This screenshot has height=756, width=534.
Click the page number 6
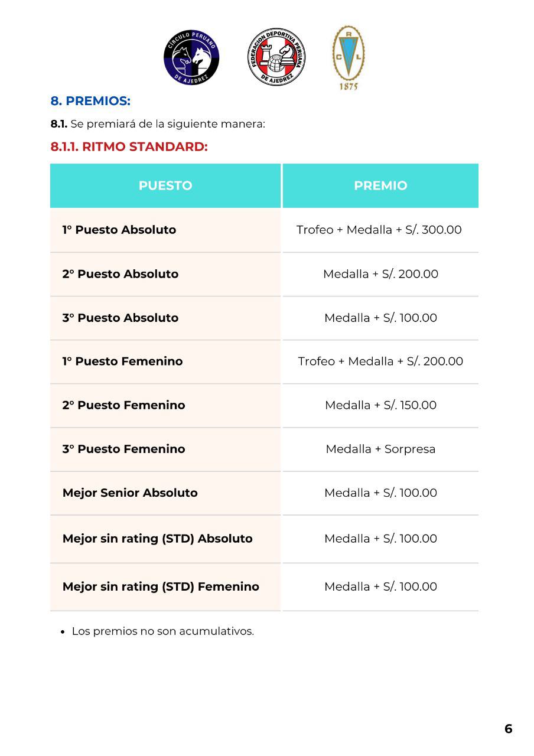pyautogui.click(x=508, y=729)
